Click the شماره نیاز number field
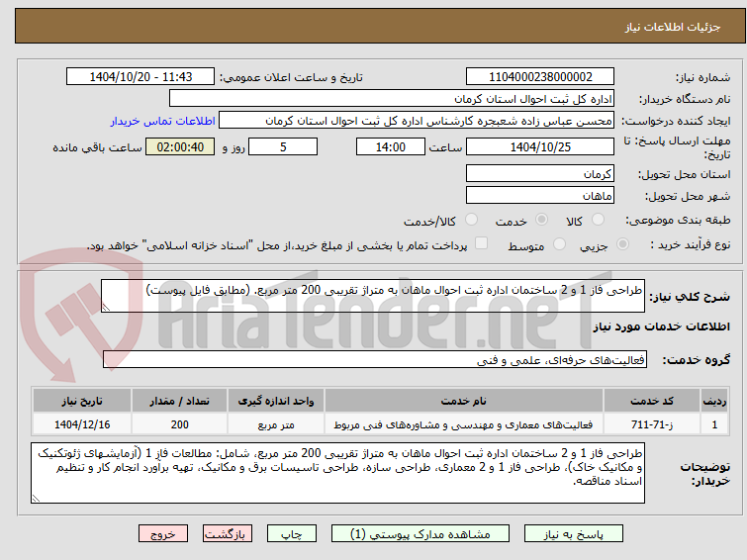Screen dimensions: 747x560 point(540,76)
